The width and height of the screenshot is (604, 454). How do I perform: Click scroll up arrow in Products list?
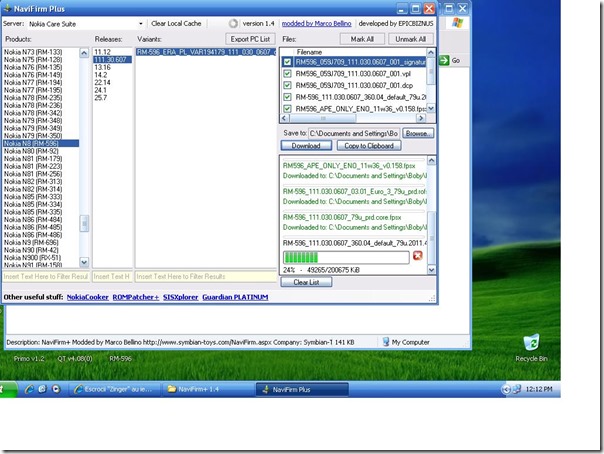(x=84, y=53)
